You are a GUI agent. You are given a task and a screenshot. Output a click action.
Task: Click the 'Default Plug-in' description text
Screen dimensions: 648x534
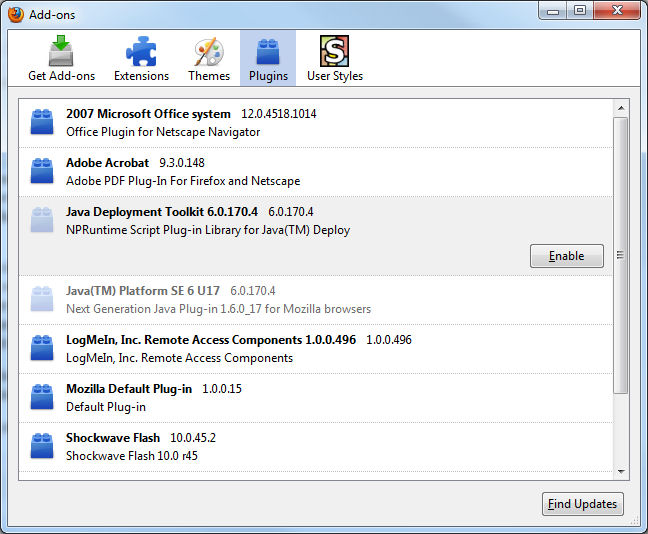coord(106,407)
